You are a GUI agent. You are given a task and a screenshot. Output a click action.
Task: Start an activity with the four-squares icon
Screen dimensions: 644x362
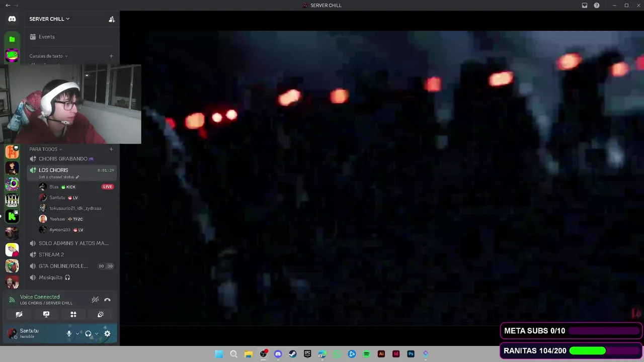coord(73,314)
